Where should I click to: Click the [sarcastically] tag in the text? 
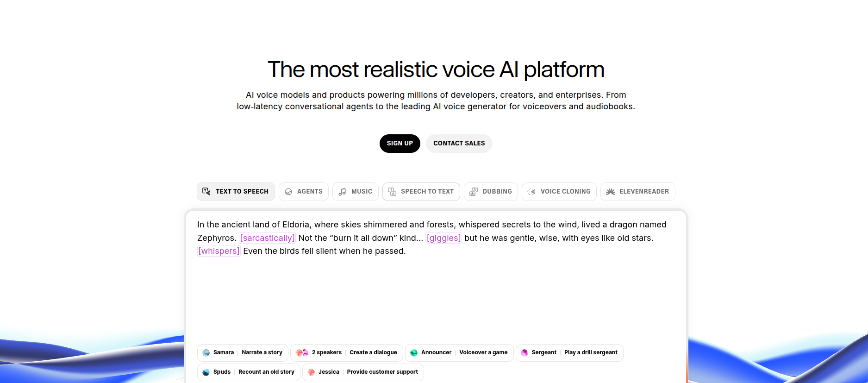267,238
